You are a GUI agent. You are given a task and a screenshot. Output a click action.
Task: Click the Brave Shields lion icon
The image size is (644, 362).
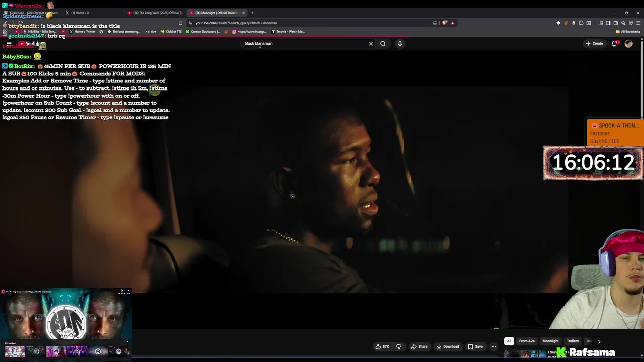click(445, 23)
